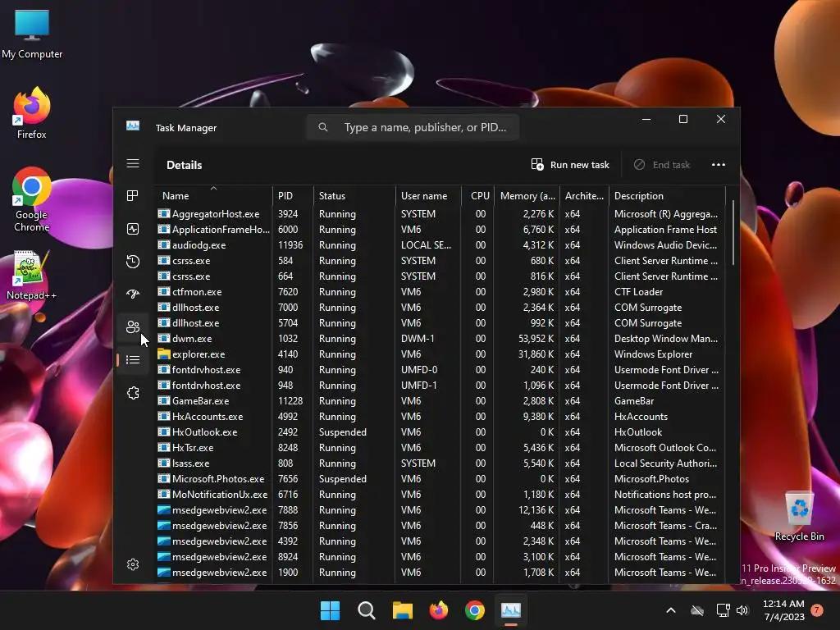Select dllhost.exe with PID 7000
Image resolution: width=840 pixels, height=630 pixels.
click(441, 308)
